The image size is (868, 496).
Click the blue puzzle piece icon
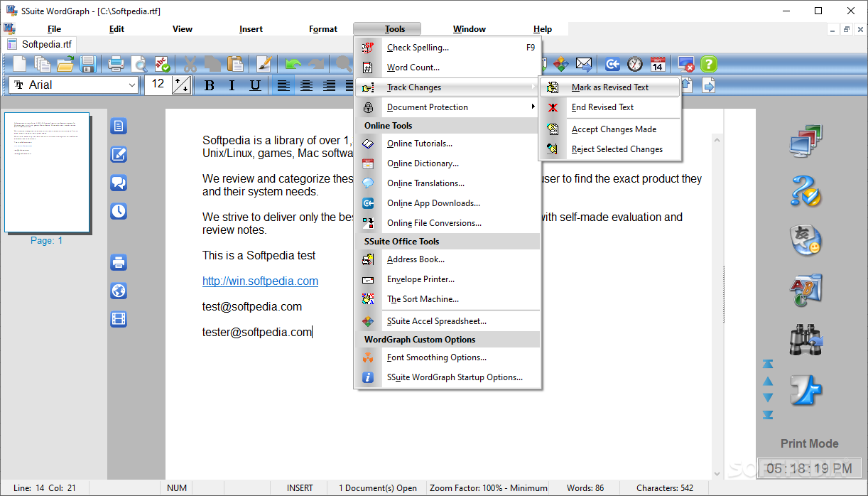(805, 389)
